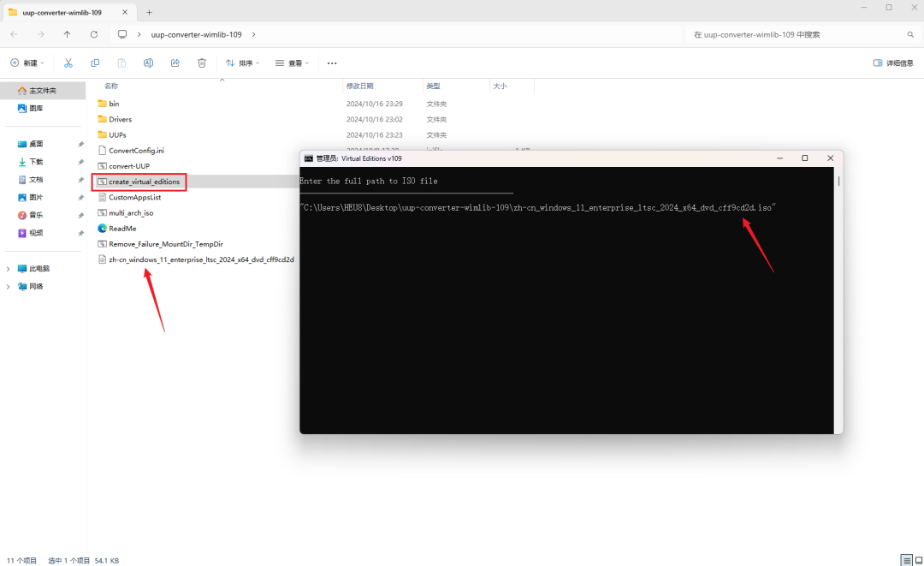Screen dimensions: 924x566
Task: Open the 新建 dropdown menu
Action: [27, 63]
